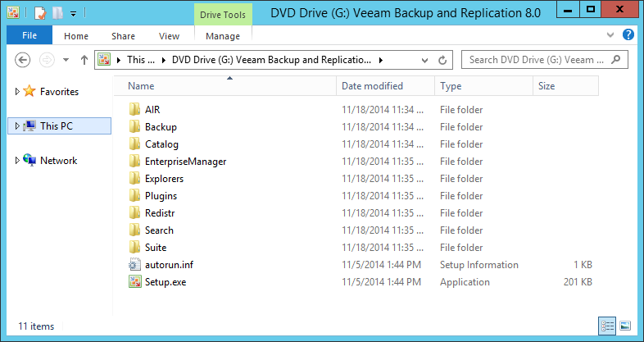Sort by the Size column header
This screenshot has width=644, height=342.
(566, 86)
